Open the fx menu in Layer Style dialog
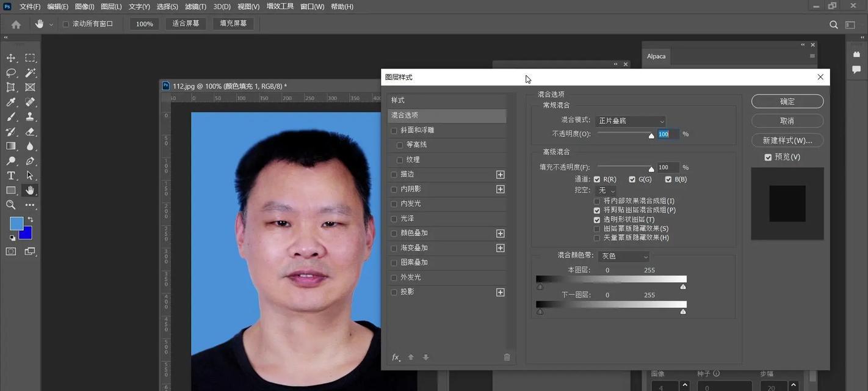 [x=396, y=357]
